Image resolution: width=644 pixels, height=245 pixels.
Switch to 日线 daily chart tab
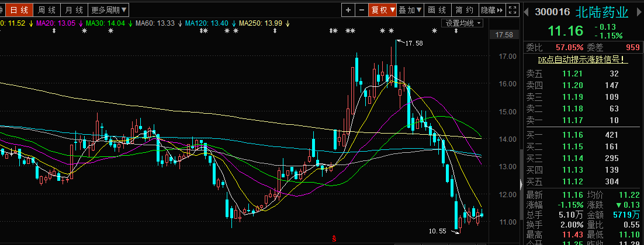coord(19,10)
